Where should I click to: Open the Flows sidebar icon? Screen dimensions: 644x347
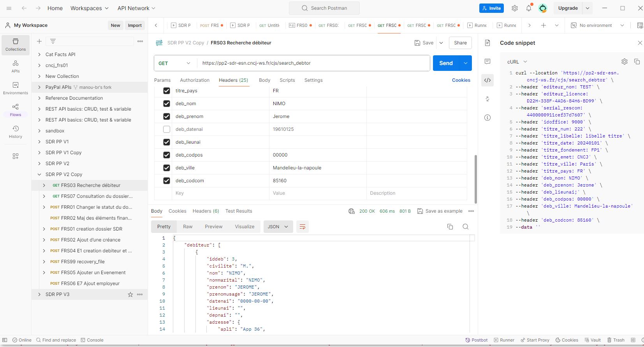coord(16,109)
